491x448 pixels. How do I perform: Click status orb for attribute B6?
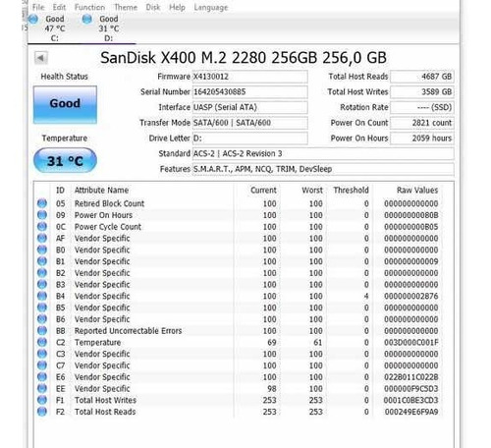coord(42,319)
